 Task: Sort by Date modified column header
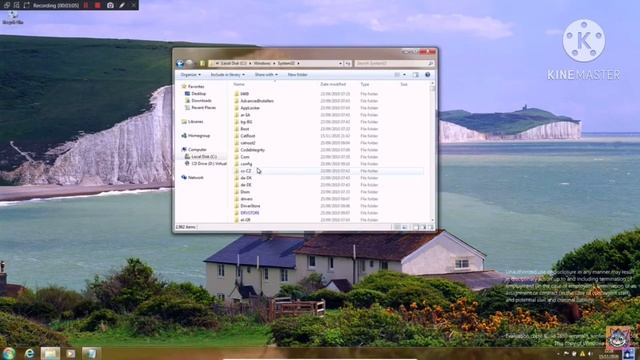pyautogui.click(x=333, y=84)
